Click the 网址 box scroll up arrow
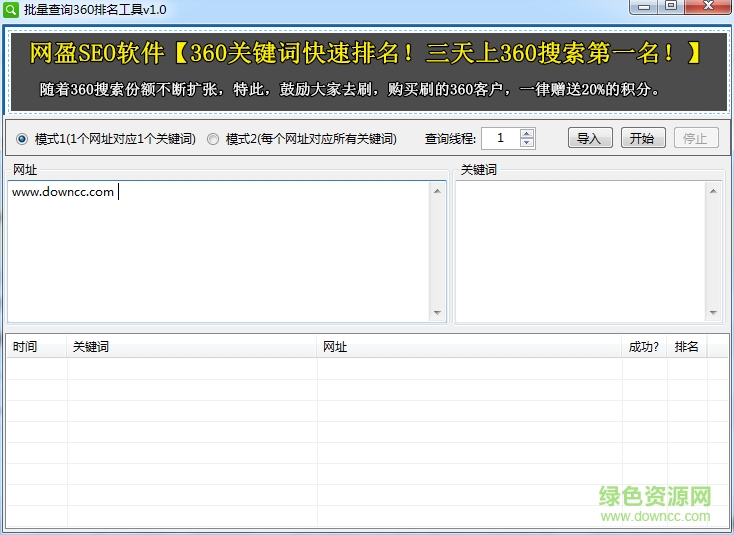Viewport: 734px width, 535px height. 437,191
